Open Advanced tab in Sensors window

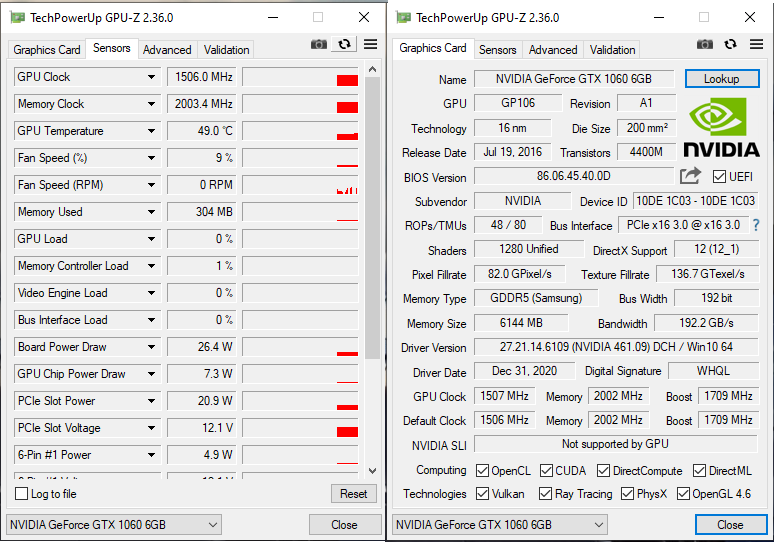167,50
